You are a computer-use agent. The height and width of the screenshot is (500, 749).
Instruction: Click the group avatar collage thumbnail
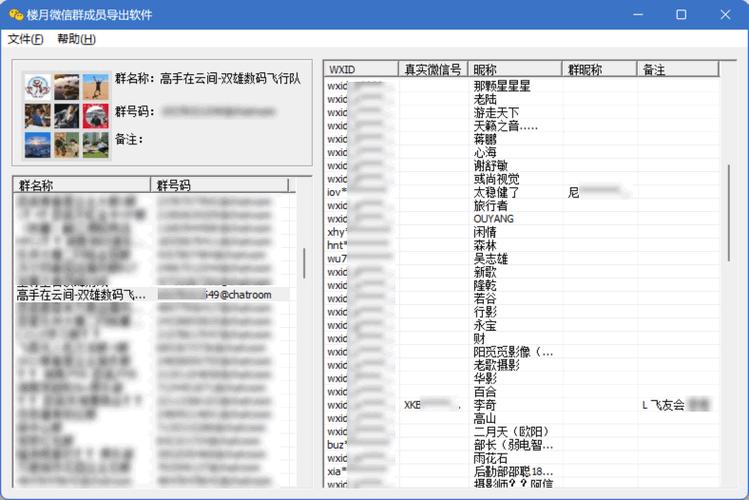[67, 116]
